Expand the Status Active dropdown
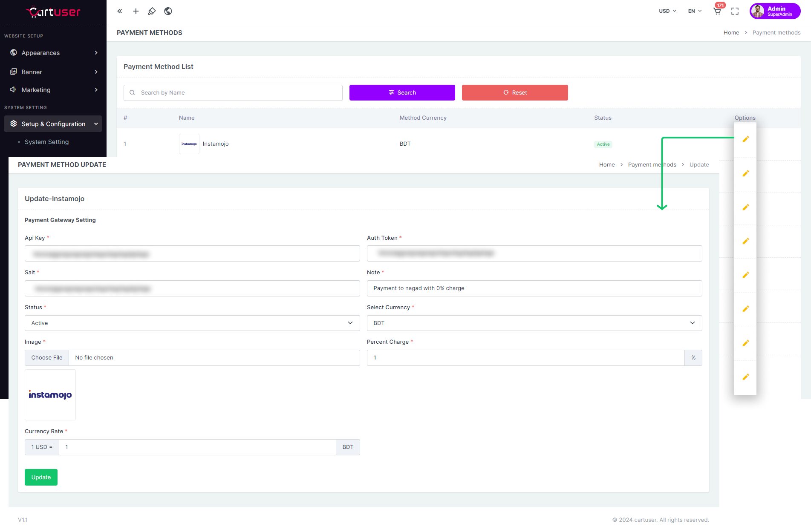 [x=192, y=323]
